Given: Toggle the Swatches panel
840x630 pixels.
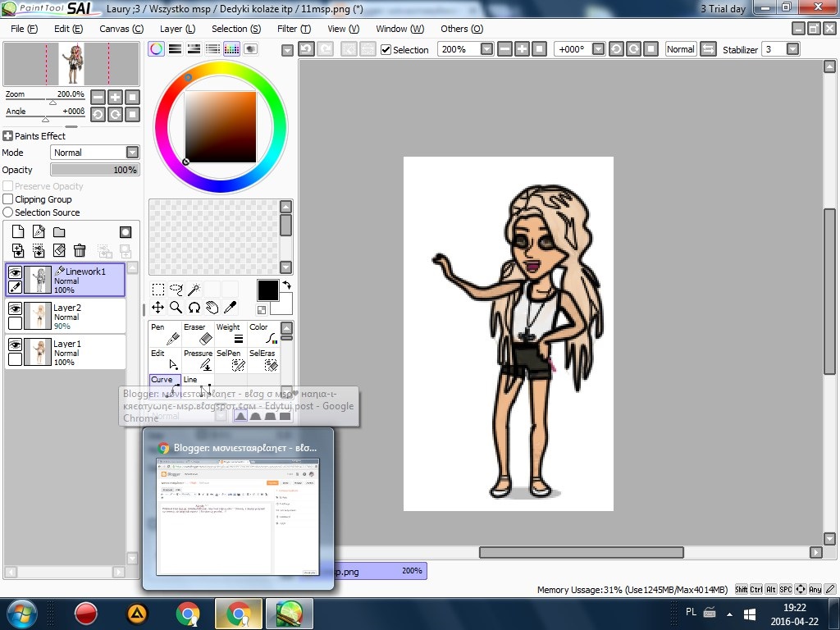Looking at the screenshot, I should coord(231,49).
